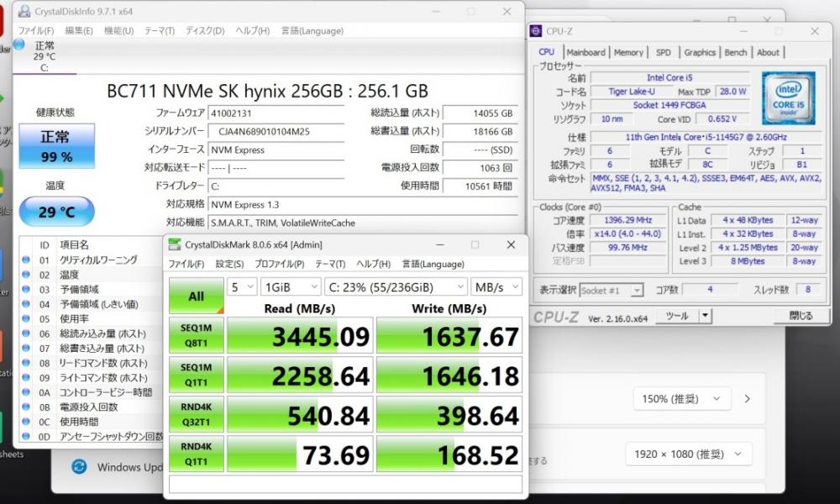
Task: Select the 0A コントローラービジー時間 row
Action: (91, 392)
